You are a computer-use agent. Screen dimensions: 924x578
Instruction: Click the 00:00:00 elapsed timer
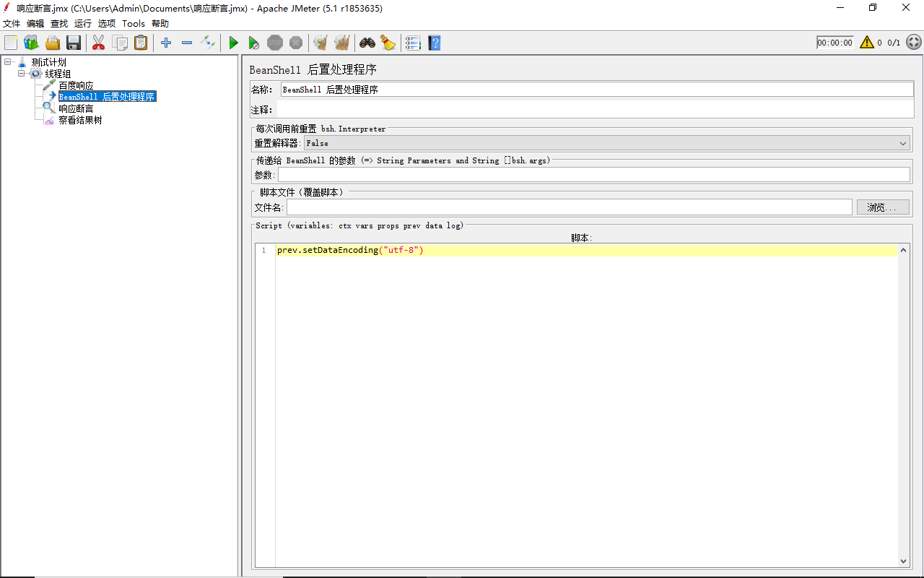click(x=835, y=43)
